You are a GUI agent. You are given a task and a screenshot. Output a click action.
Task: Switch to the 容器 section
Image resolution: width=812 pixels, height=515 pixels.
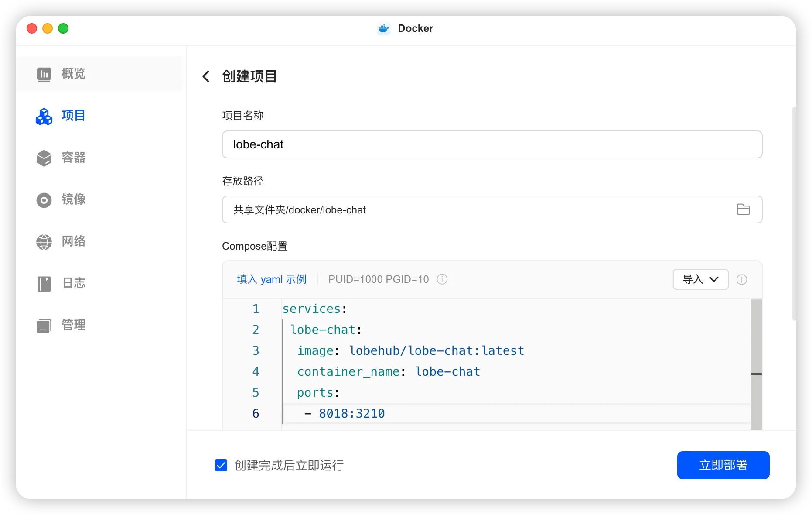[x=74, y=158]
